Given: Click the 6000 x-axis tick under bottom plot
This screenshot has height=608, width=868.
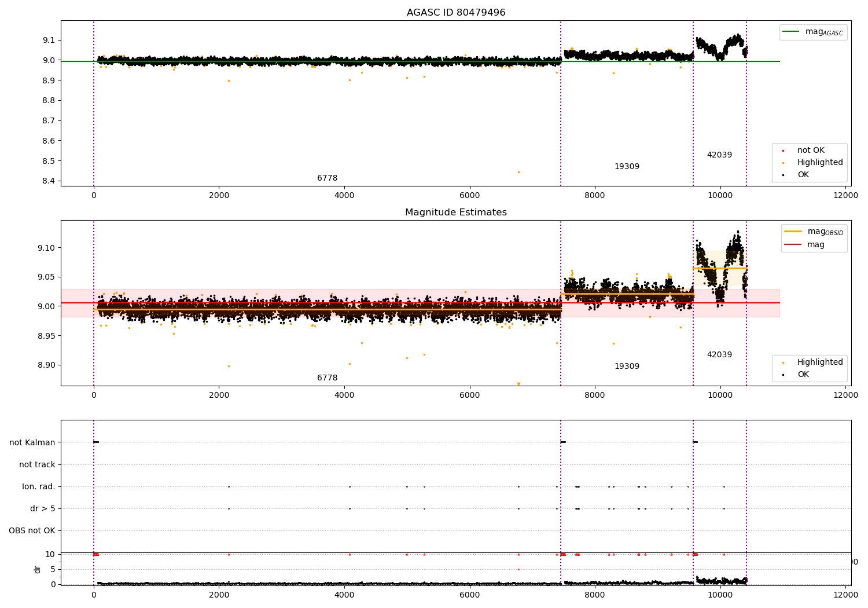Looking at the screenshot, I should pyautogui.click(x=469, y=594).
